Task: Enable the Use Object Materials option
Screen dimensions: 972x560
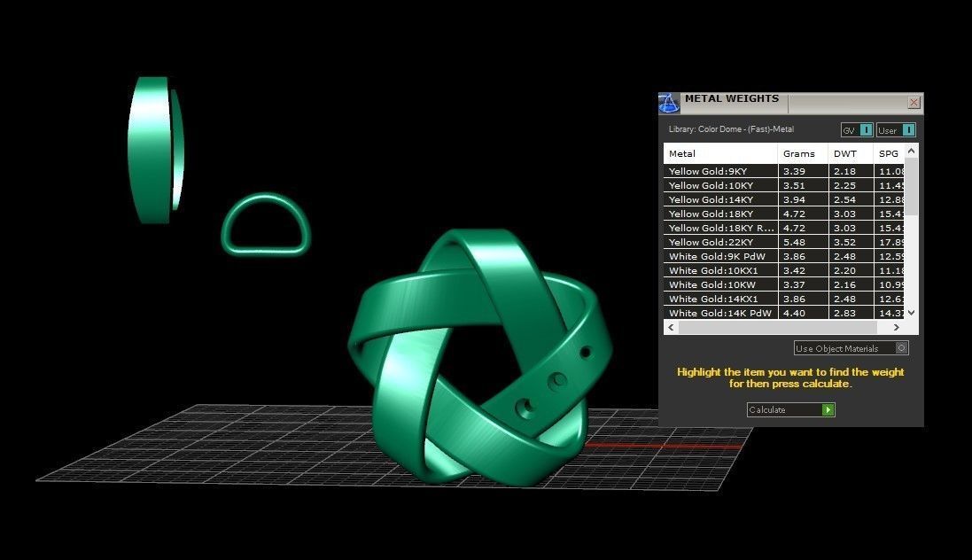Action: (x=901, y=348)
